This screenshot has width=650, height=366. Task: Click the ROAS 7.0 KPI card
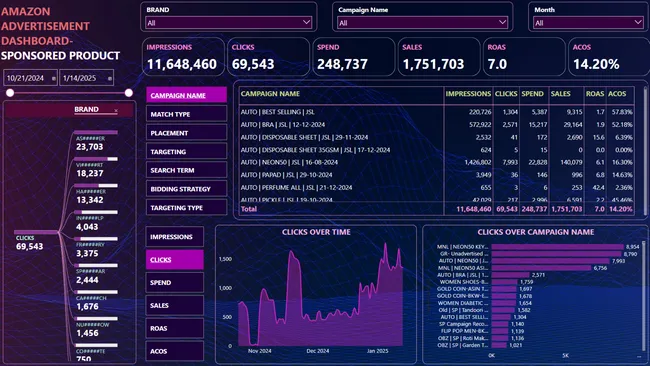click(524, 57)
